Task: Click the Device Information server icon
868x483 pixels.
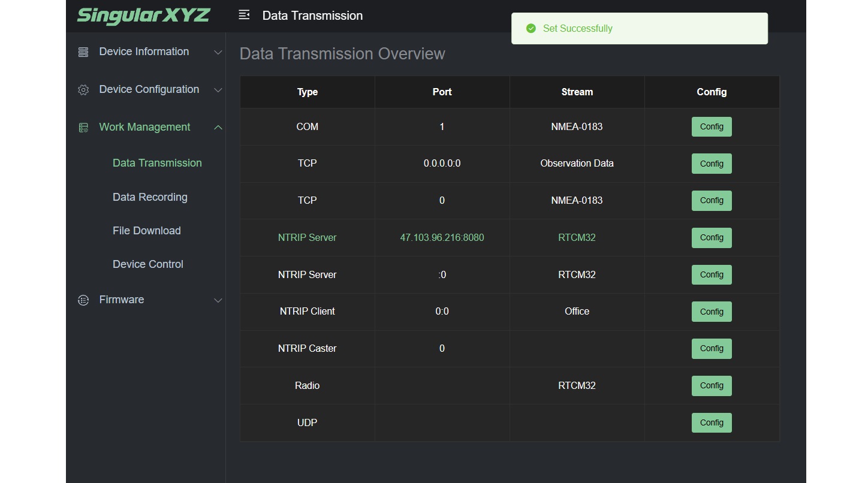Action: [83, 52]
